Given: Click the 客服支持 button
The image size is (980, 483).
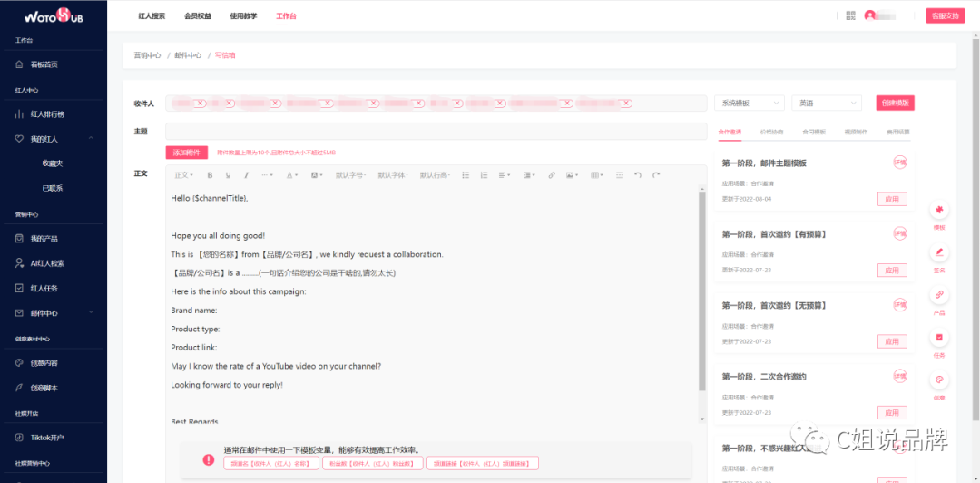Looking at the screenshot, I should coord(945,16).
